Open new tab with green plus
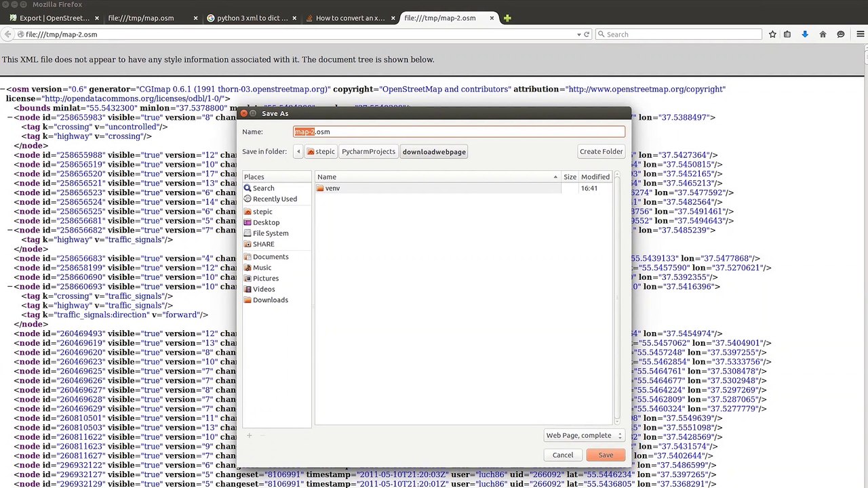This screenshot has width=868, height=488. [507, 18]
